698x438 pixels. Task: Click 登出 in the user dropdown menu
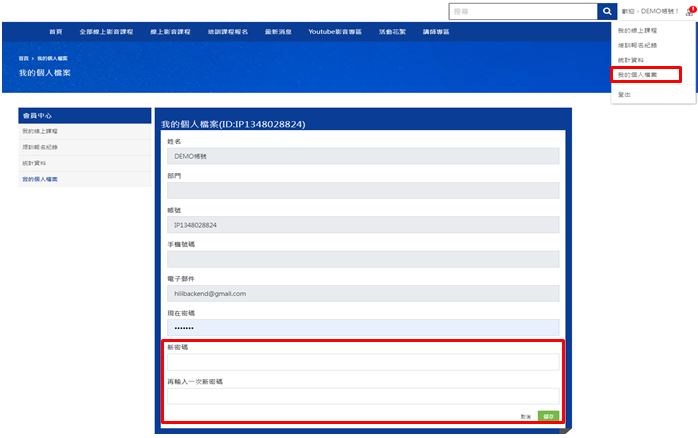tap(625, 94)
